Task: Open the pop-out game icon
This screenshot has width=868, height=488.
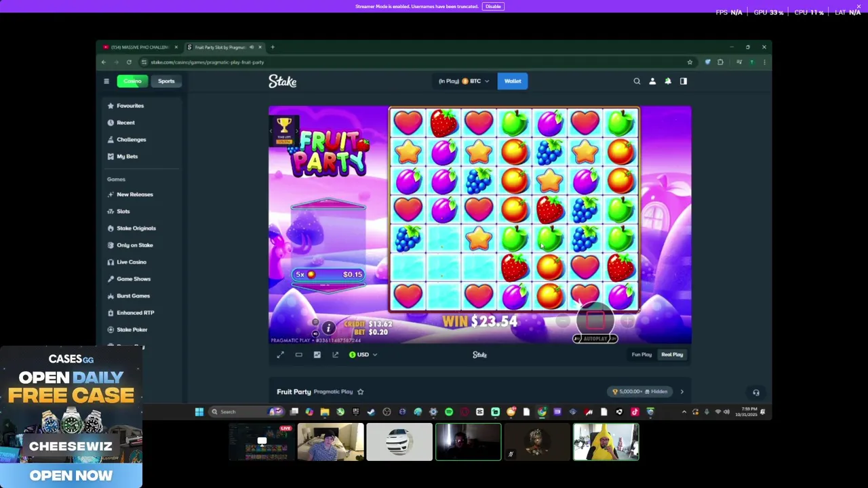Action: [x=336, y=354]
